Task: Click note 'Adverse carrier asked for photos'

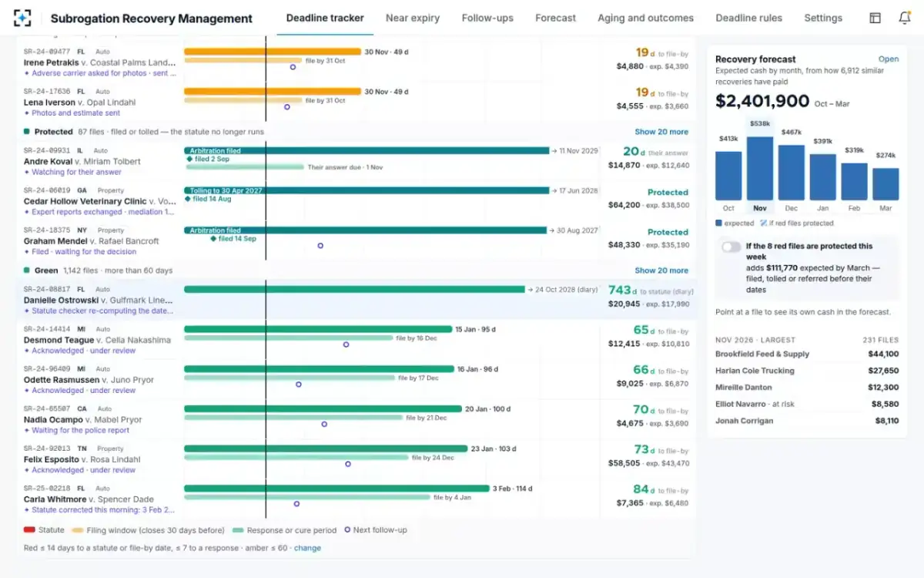Action: (x=100, y=74)
